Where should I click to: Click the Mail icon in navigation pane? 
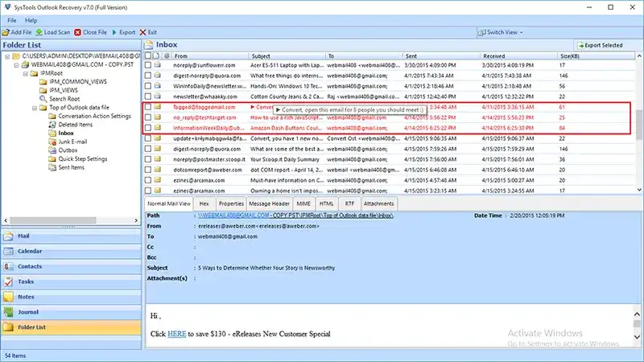[8, 236]
